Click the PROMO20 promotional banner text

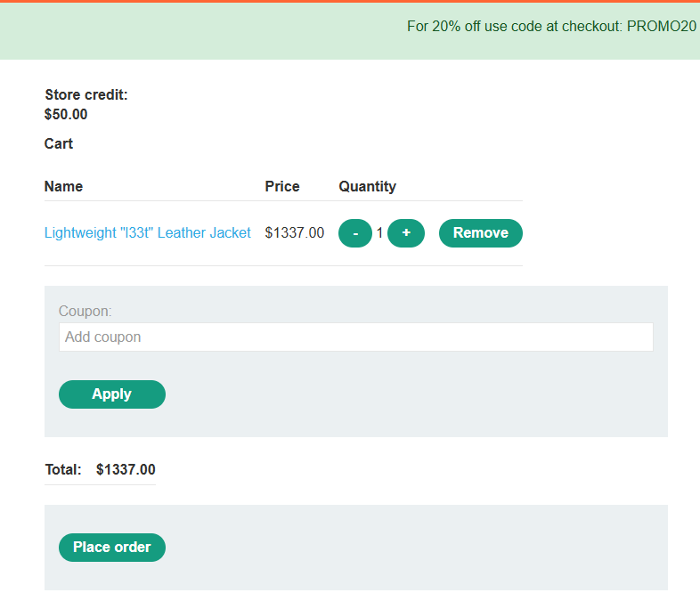(551, 27)
